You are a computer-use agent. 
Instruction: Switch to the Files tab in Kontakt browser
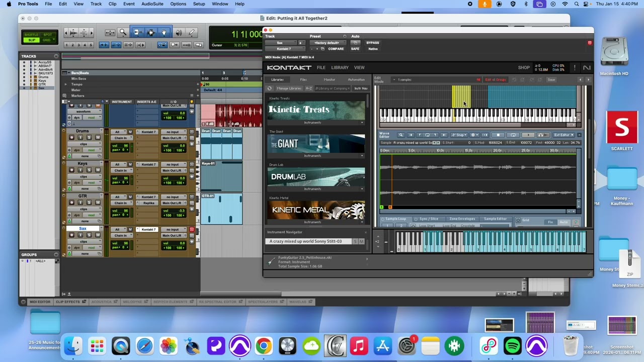[x=303, y=79]
